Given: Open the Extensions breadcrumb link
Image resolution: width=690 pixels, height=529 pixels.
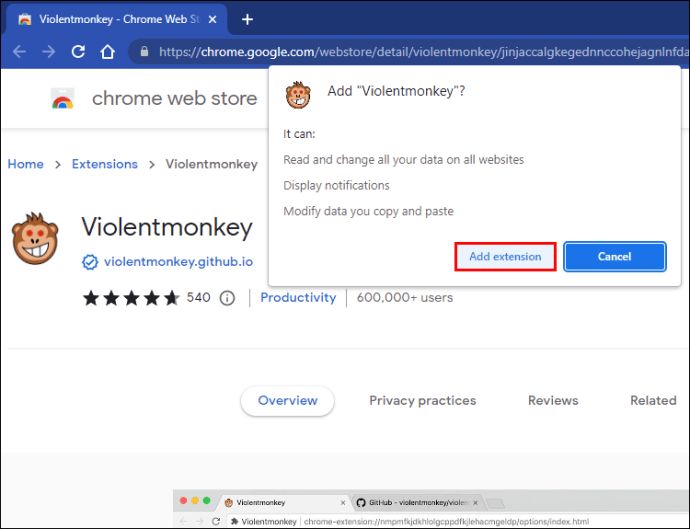Looking at the screenshot, I should (x=105, y=164).
